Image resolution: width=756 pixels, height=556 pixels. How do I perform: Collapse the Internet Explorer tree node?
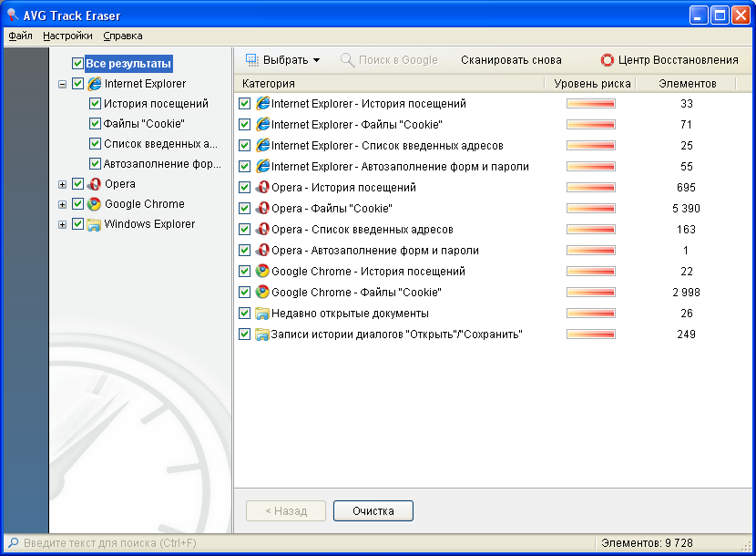[62, 84]
